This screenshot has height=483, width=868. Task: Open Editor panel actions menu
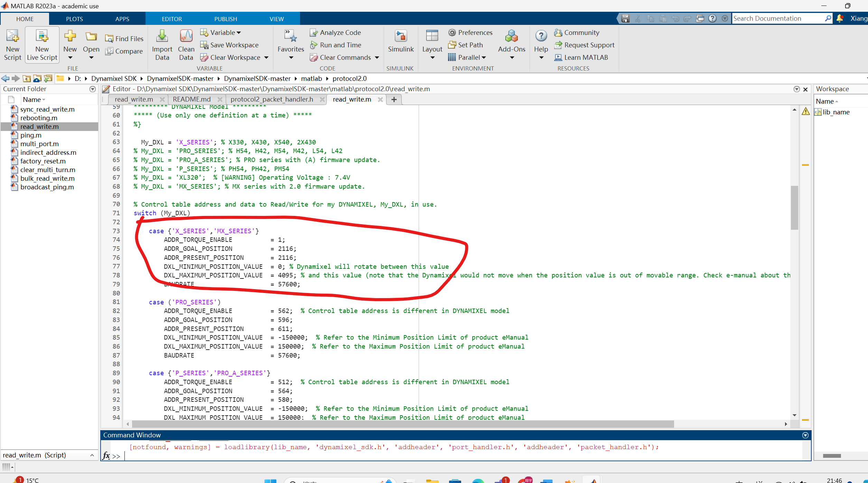(796, 89)
